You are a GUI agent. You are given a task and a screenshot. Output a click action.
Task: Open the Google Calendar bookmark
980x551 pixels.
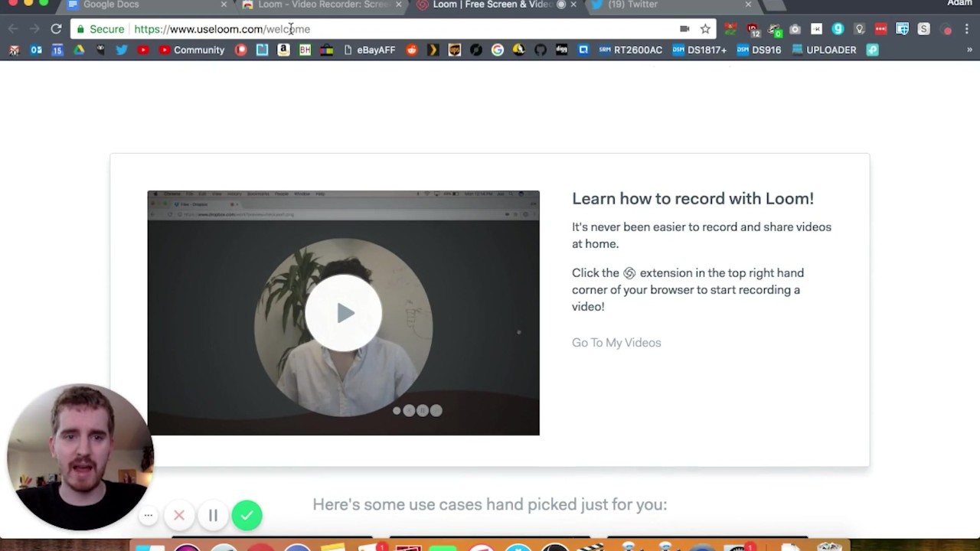pyautogui.click(x=57, y=50)
